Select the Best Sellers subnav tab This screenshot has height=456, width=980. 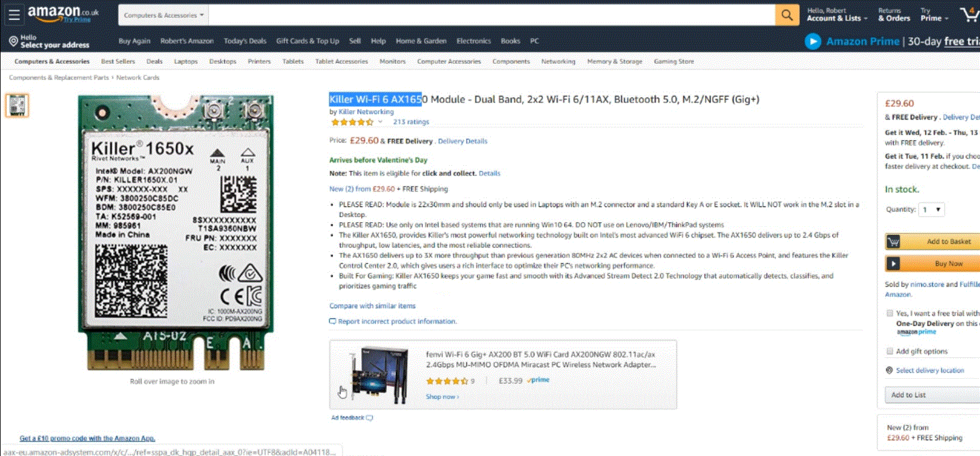coord(118,62)
